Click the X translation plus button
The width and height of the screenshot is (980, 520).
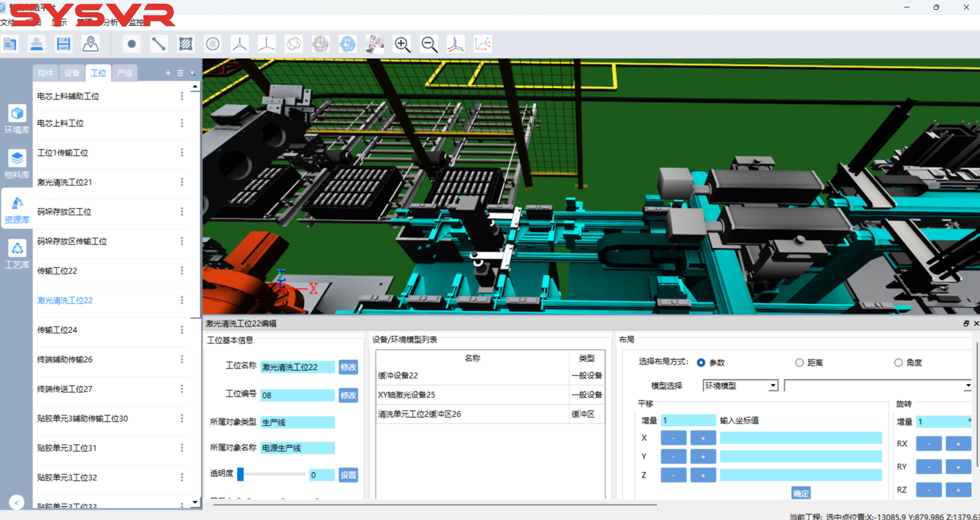pos(703,438)
